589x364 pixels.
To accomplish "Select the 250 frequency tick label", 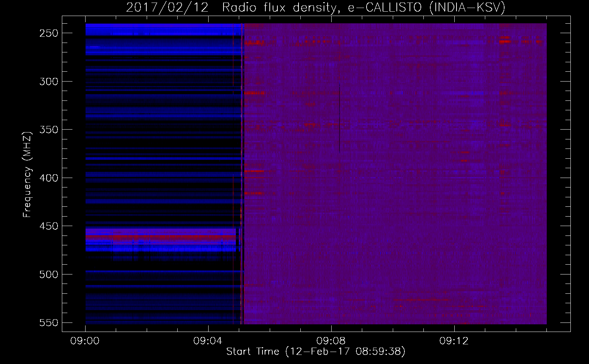I will coord(49,33).
